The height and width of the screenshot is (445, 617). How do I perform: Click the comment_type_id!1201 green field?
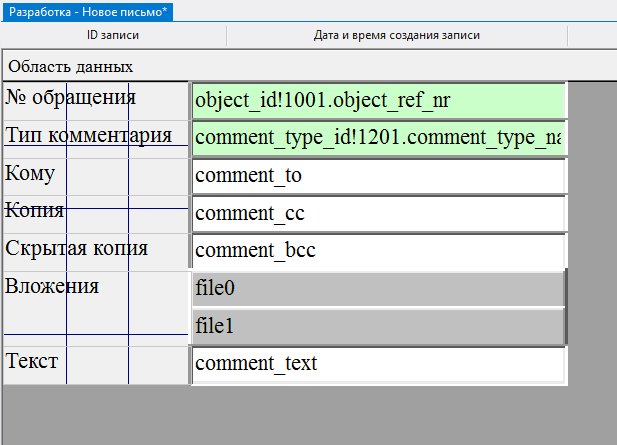click(378, 138)
